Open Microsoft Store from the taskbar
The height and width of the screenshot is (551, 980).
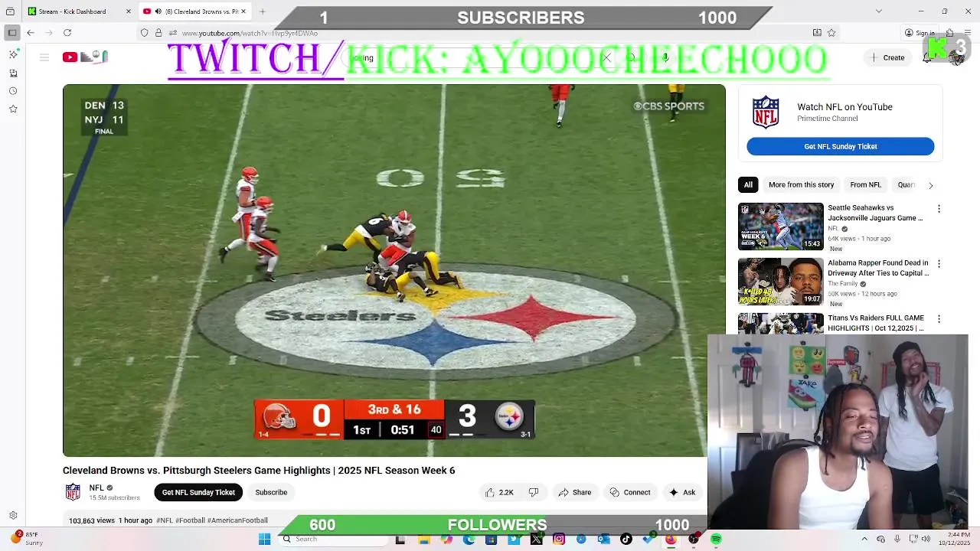click(x=491, y=540)
